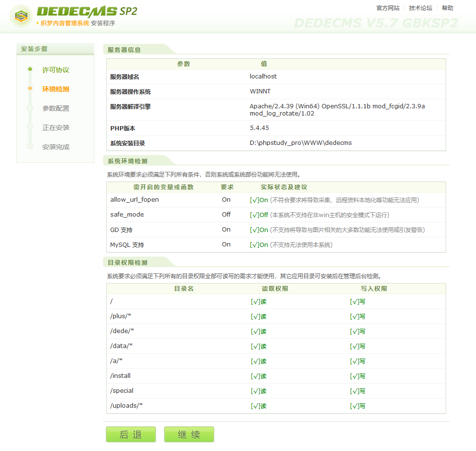
Task: Click the DedeCMS logo icon
Action: (21, 16)
